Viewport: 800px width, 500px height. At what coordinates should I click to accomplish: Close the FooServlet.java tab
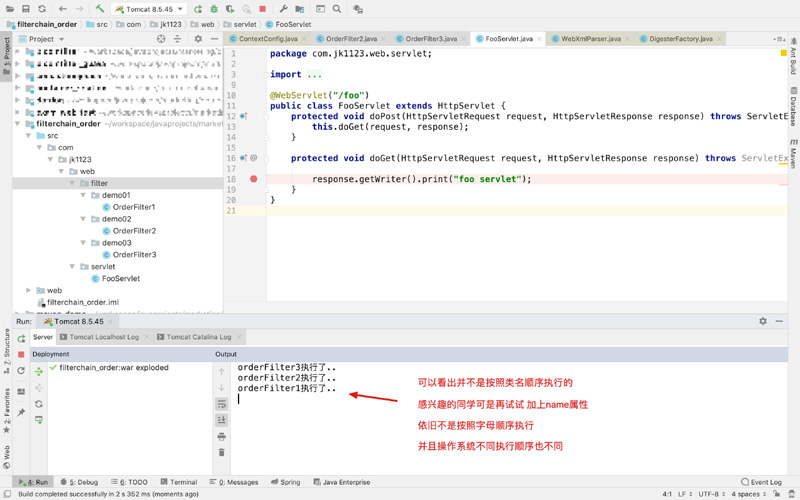539,39
